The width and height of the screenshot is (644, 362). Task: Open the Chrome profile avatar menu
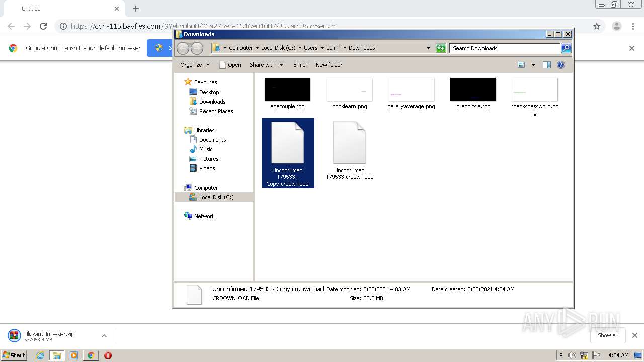point(616,26)
